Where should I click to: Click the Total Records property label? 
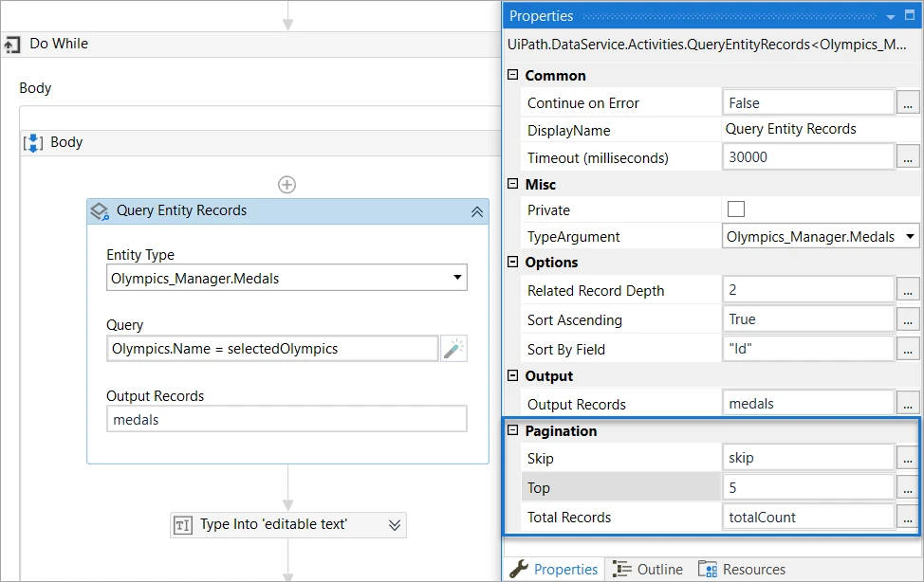pyautogui.click(x=568, y=518)
